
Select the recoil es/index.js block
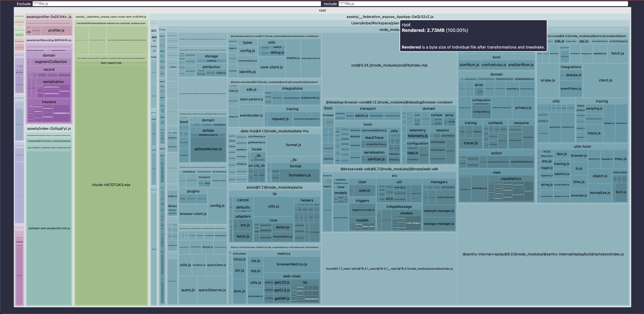coord(389,269)
